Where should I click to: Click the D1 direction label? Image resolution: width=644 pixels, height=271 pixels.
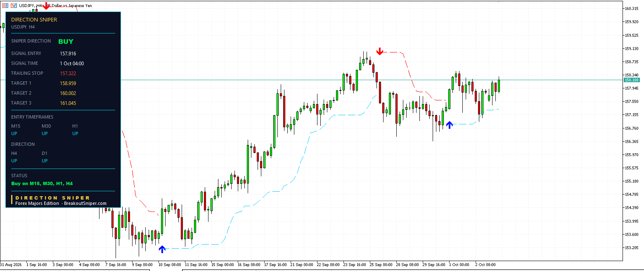[45, 153]
